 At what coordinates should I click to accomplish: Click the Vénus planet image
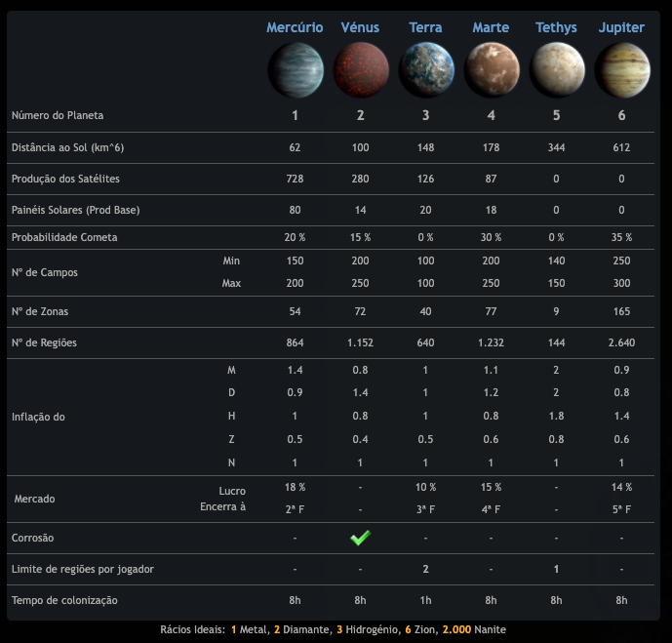[361, 70]
